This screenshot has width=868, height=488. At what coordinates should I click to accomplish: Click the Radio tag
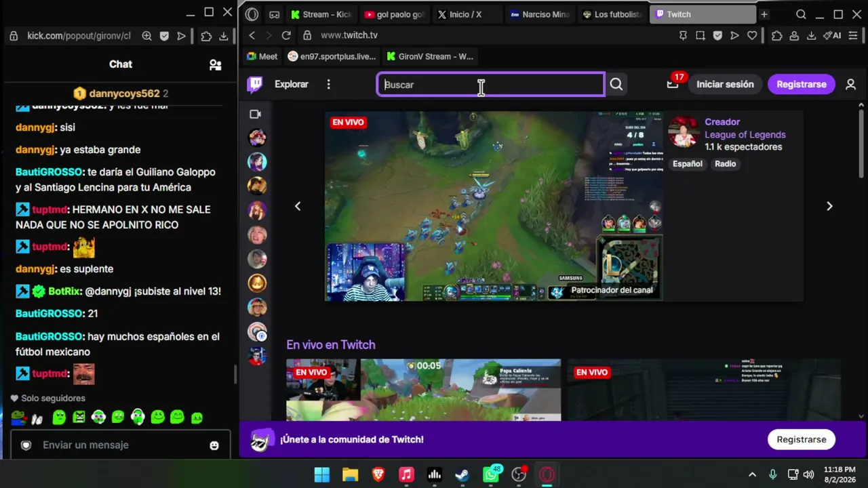point(725,164)
